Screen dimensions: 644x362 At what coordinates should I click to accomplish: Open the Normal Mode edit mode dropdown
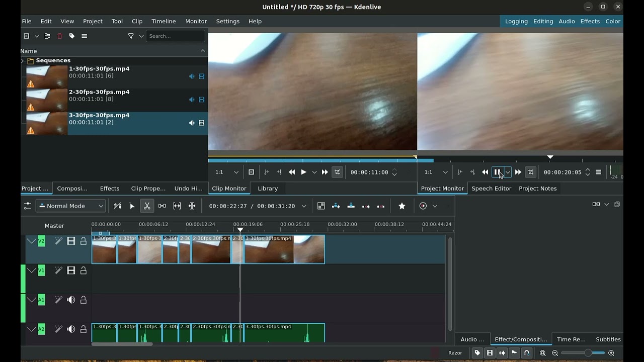pos(71,206)
